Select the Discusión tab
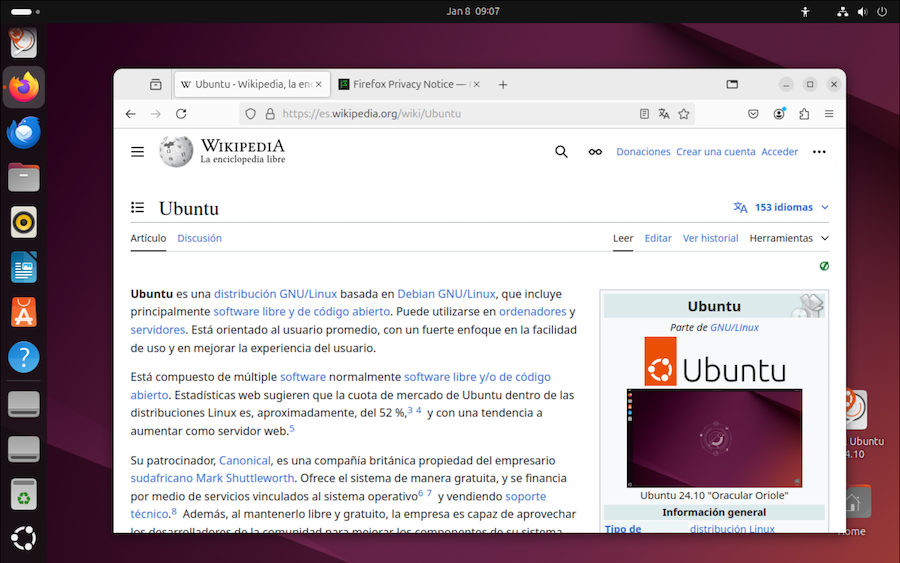The height and width of the screenshot is (563, 900). [x=199, y=238]
